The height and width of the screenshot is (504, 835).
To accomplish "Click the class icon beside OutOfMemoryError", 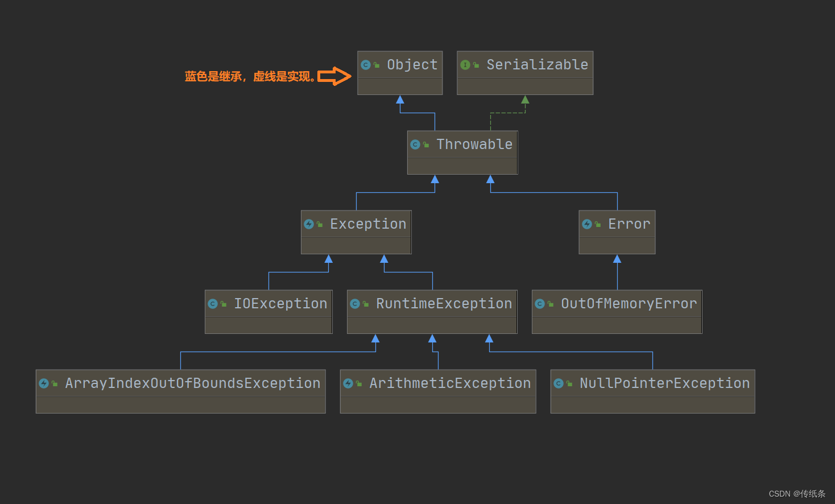I will 540,304.
